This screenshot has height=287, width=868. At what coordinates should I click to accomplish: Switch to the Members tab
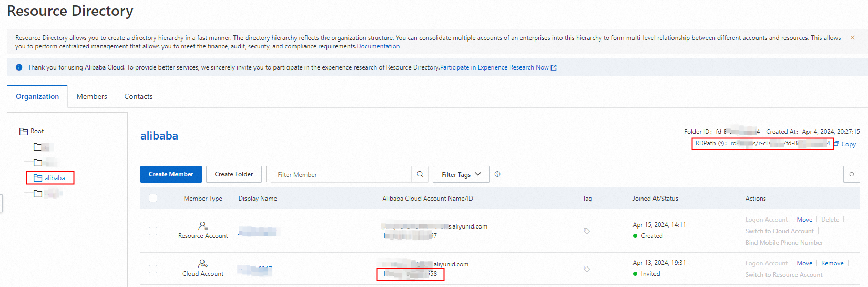pyautogui.click(x=92, y=96)
